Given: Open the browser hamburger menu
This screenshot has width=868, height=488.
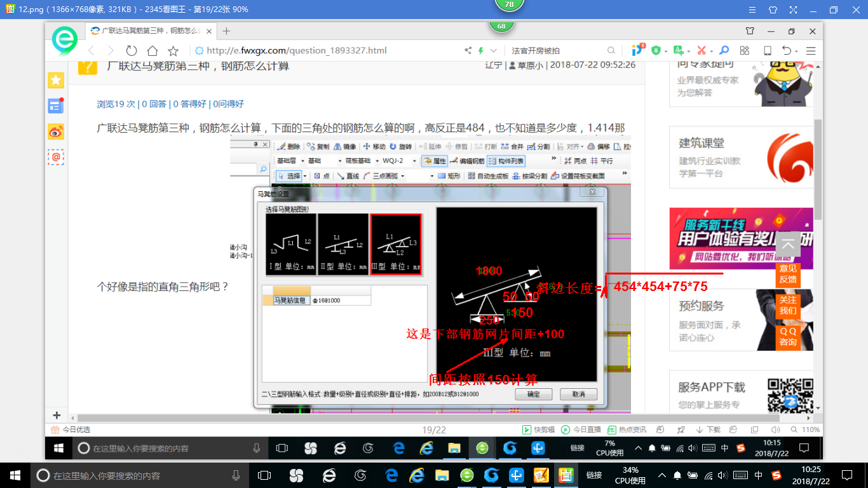Looking at the screenshot, I should pos(811,51).
